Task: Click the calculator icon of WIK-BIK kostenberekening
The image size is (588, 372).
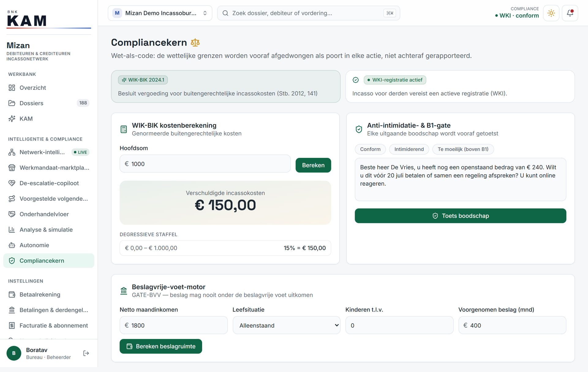Action: (x=124, y=129)
